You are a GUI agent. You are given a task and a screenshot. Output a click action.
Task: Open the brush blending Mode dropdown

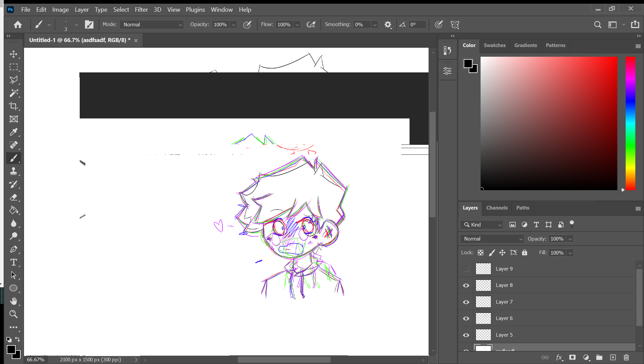[152, 24]
